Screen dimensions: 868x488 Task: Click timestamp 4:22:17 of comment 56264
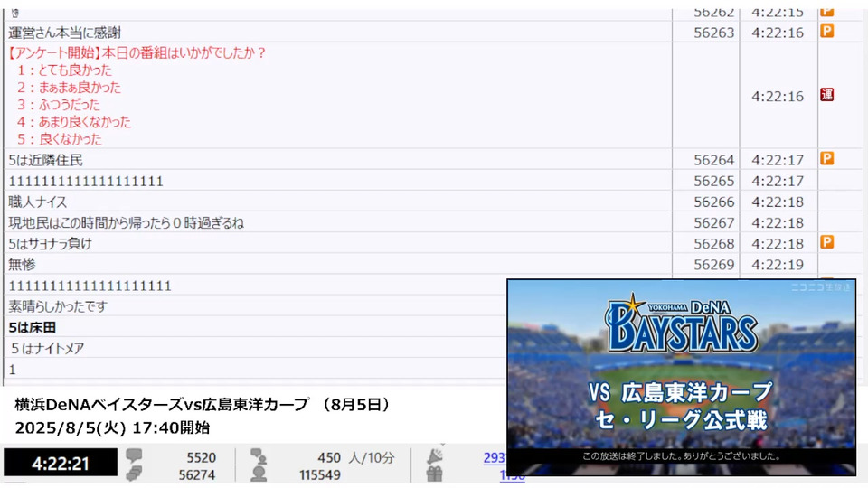[x=778, y=160]
